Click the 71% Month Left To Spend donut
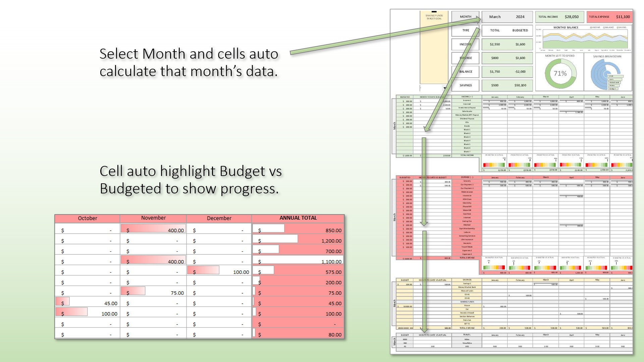This screenshot has height=362, width=644. (560, 73)
